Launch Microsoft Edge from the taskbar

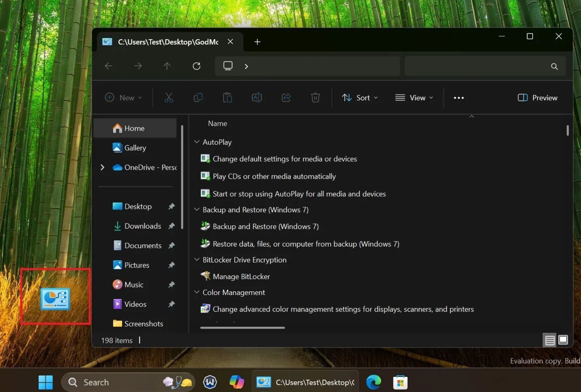[373, 382]
